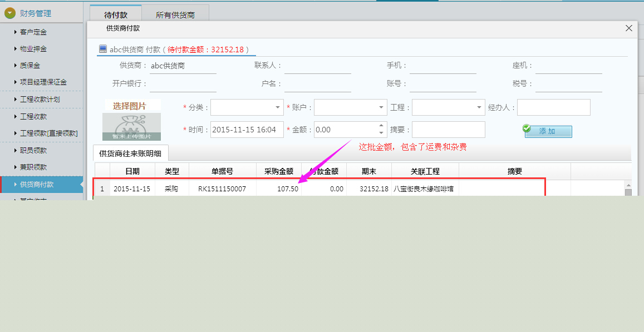Open the 工程 dropdown list
This screenshot has height=332, width=644.
click(x=479, y=107)
